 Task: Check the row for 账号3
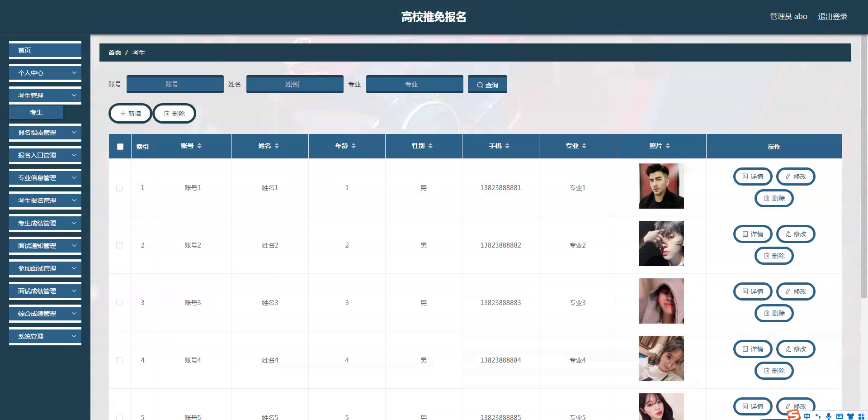pos(119,303)
